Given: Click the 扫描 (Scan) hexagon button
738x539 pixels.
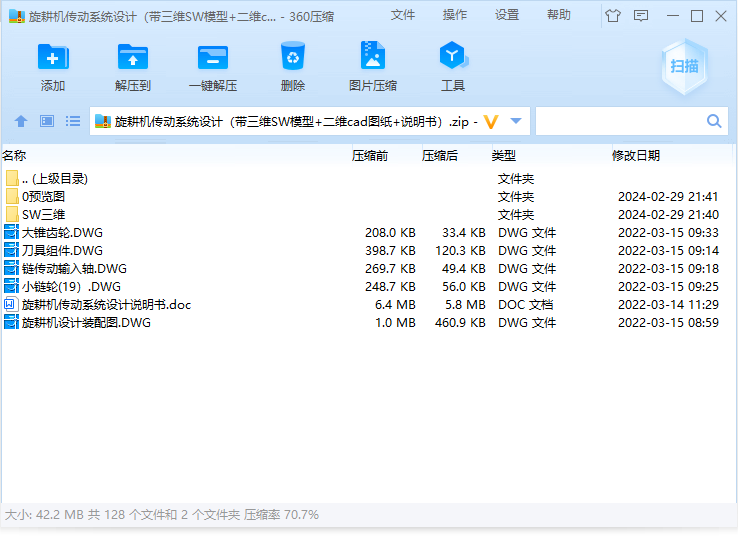Looking at the screenshot, I should click(684, 66).
